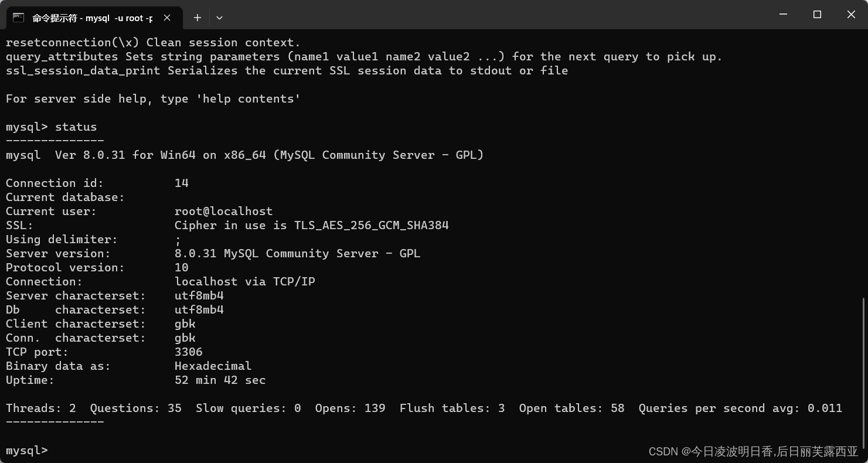
Task: Select the 命令提示符 - mysql tab
Action: click(88, 18)
